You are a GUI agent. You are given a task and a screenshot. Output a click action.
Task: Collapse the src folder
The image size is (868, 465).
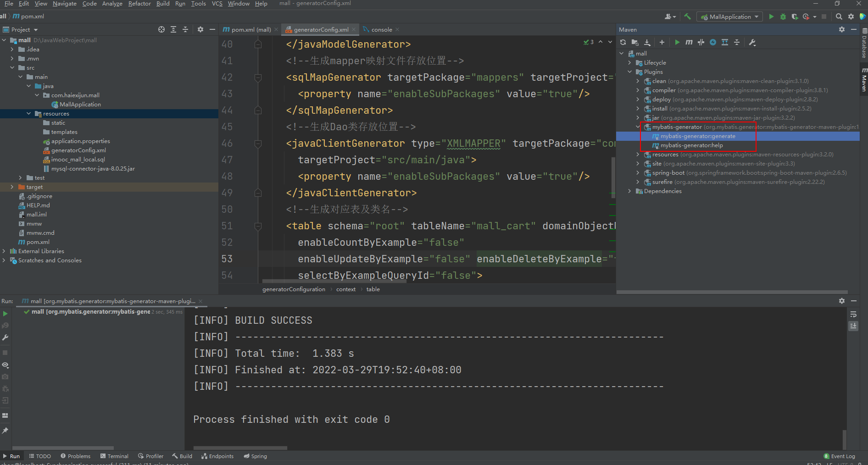pos(12,68)
